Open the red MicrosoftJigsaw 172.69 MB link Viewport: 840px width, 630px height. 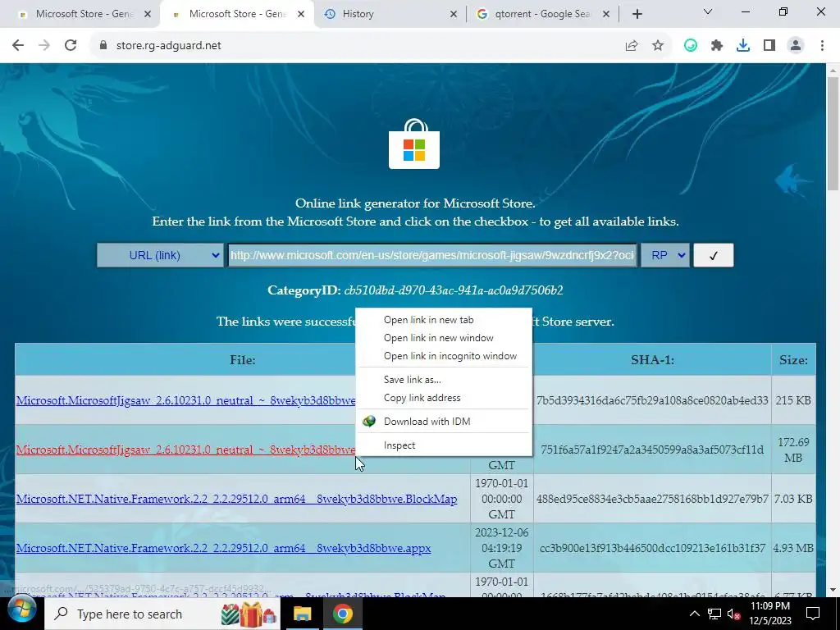[185, 450]
